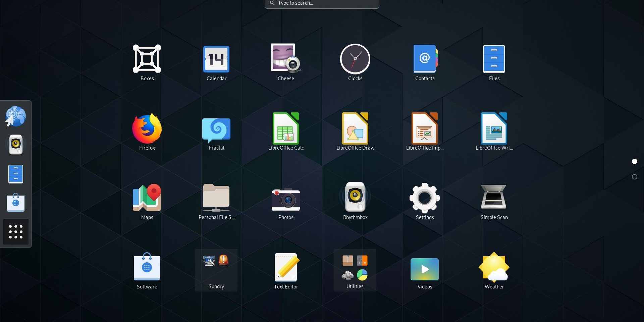Start LibreOffice Impress

[425, 129]
